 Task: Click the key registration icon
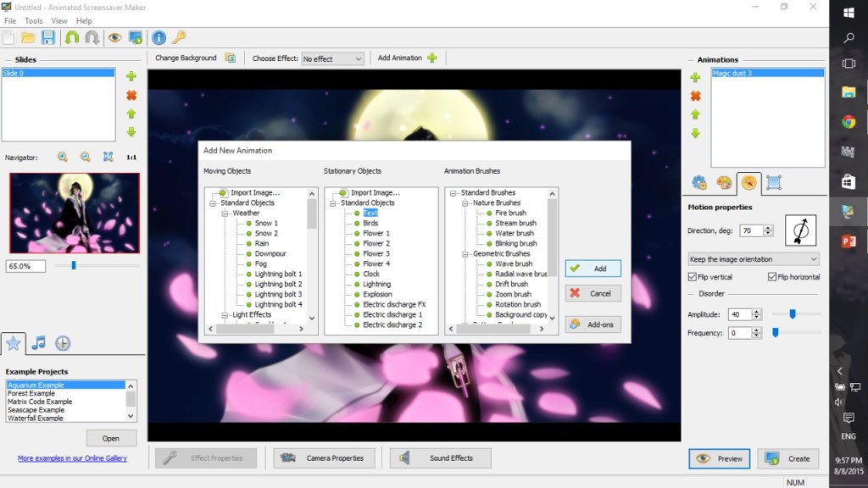tap(179, 37)
